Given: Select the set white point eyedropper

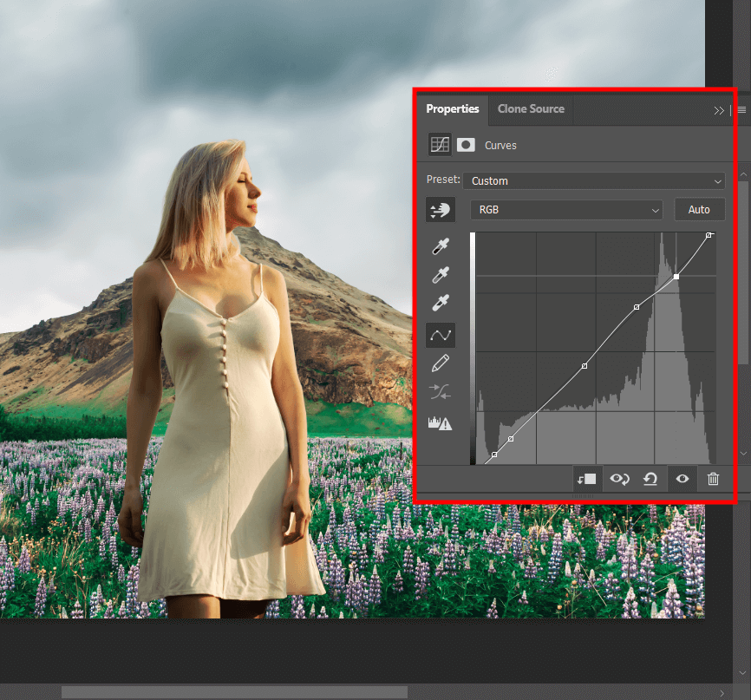Looking at the screenshot, I should (441, 303).
